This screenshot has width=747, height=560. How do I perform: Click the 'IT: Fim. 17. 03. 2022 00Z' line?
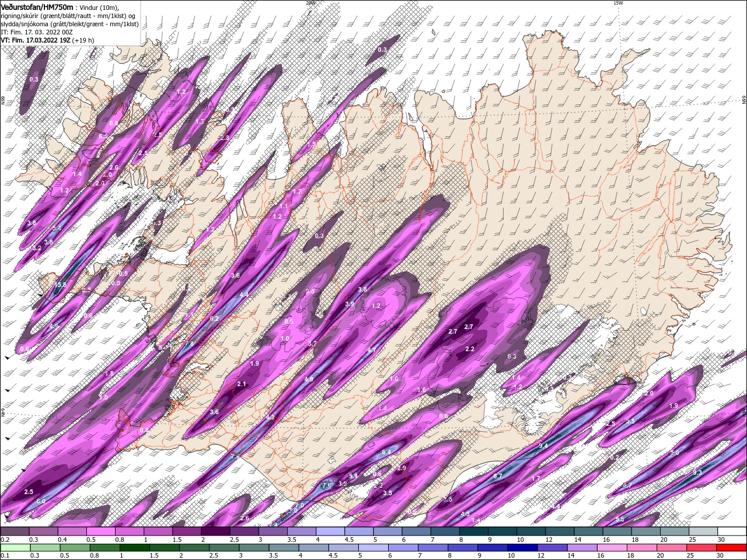[36, 32]
